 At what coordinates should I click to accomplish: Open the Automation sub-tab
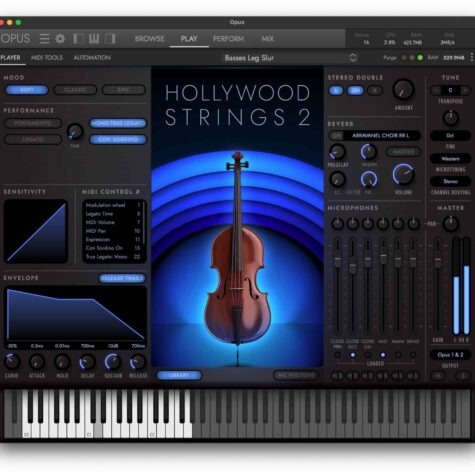pyautogui.click(x=92, y=58)
